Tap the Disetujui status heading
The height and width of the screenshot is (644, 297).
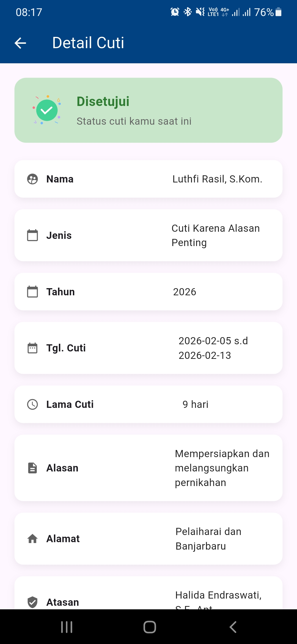pyautogui.click(x=103, y=101)
